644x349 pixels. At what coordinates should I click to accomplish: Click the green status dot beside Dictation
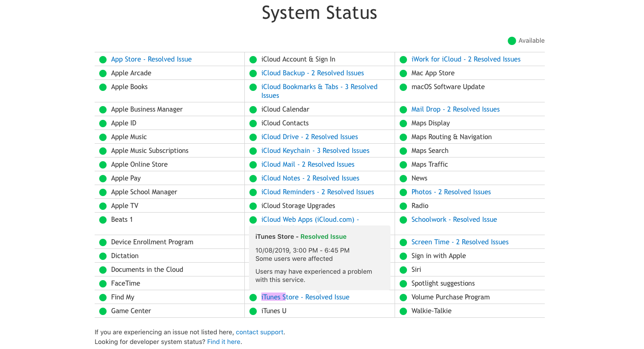click(103, 256)
